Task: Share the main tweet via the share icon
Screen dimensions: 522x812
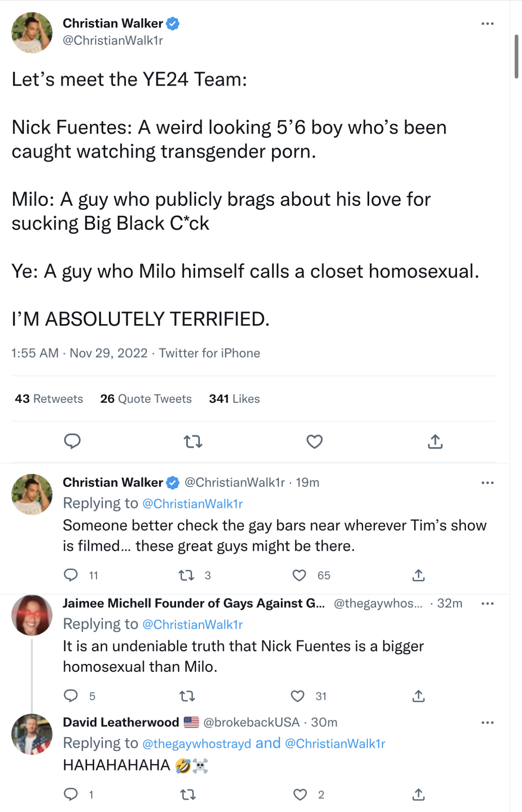Action: [435, 441]
